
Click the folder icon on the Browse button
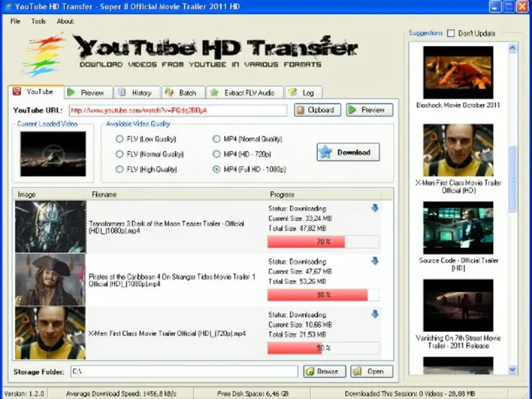click(309, 372)
